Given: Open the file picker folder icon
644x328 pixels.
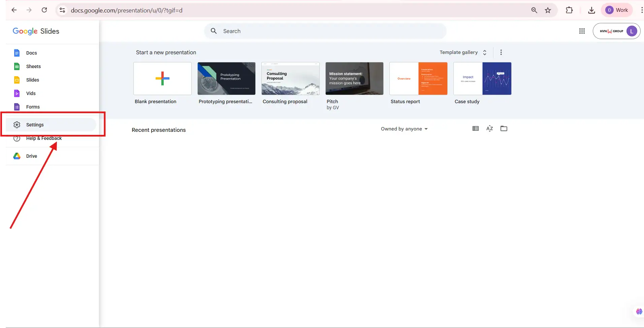Looking at the screenshot, I should pos(504,128).
